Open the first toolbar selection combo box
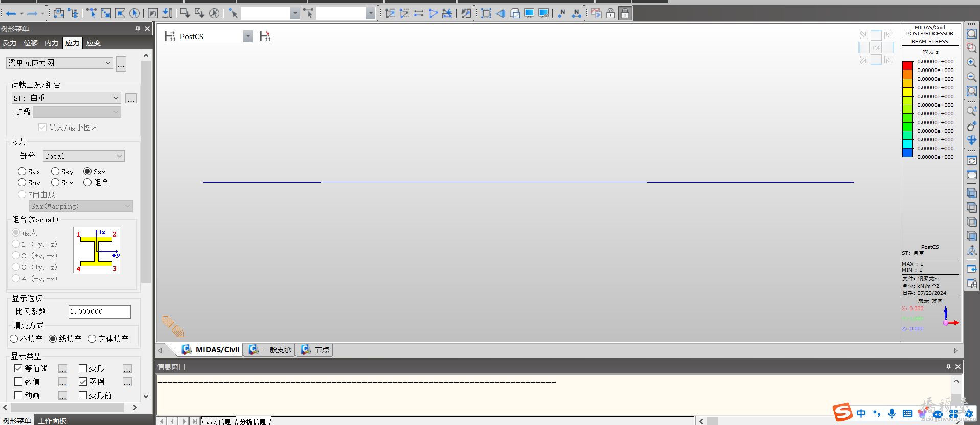The width and height of the screenshot is (980, 425). (x=270, y=13)
